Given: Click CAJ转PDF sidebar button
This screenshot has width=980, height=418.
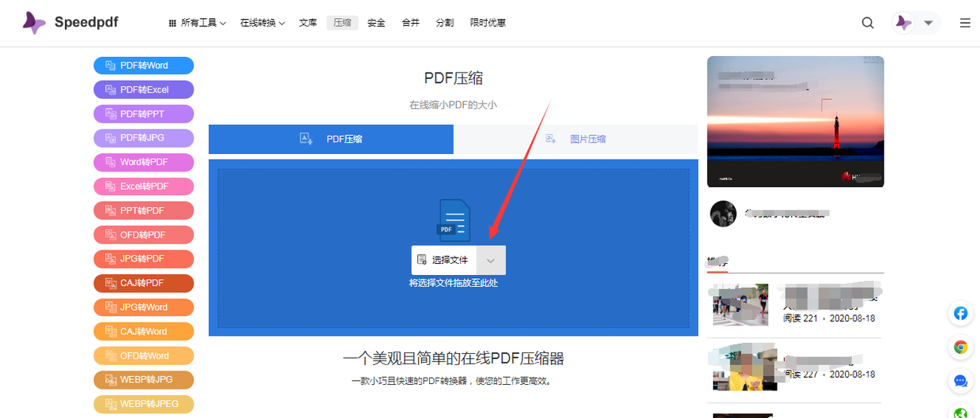Looking at the screenshot, I should (144, 283).
